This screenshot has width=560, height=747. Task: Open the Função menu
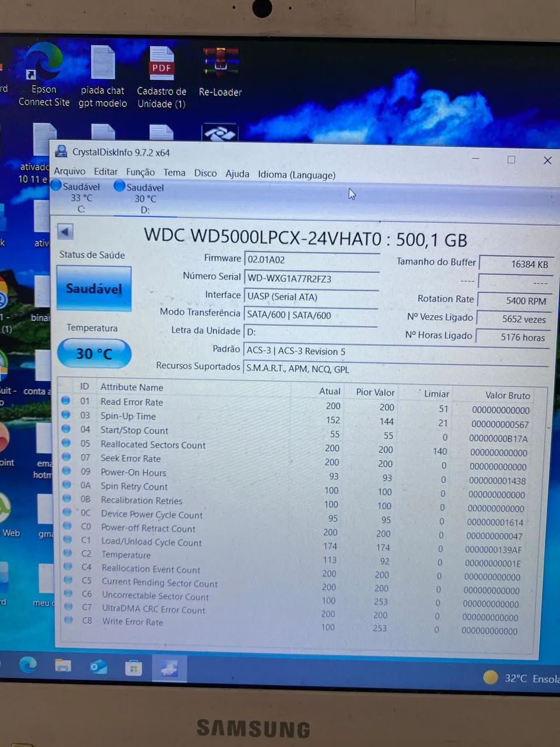click(x=140, y=172)
